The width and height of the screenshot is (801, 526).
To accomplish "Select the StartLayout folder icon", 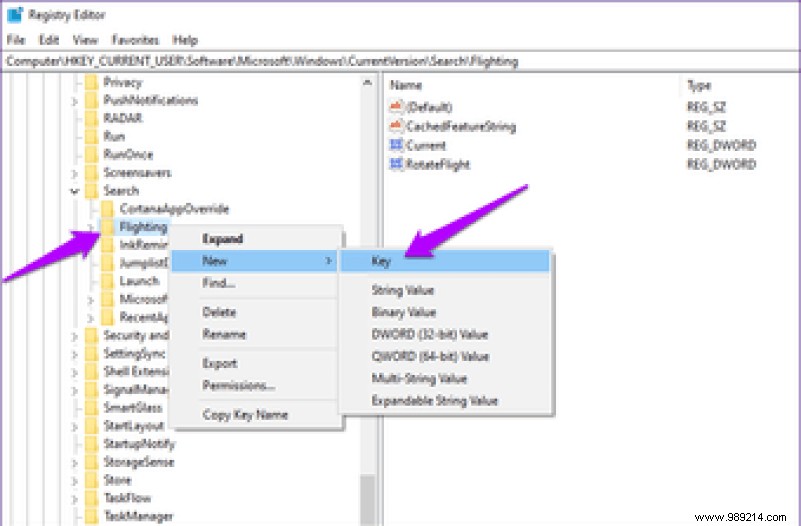I will pyautogui.click(x=91, y=426).
